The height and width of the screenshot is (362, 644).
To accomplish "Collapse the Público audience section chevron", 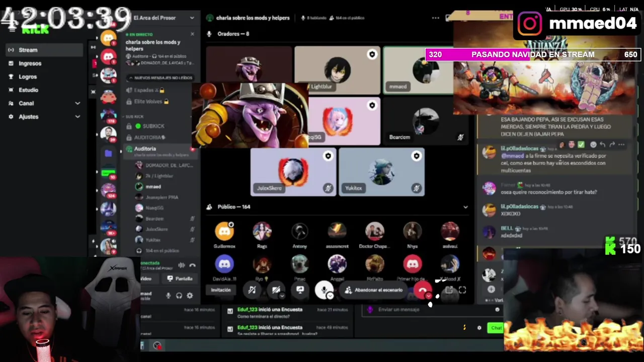I will tap(465, 207).
